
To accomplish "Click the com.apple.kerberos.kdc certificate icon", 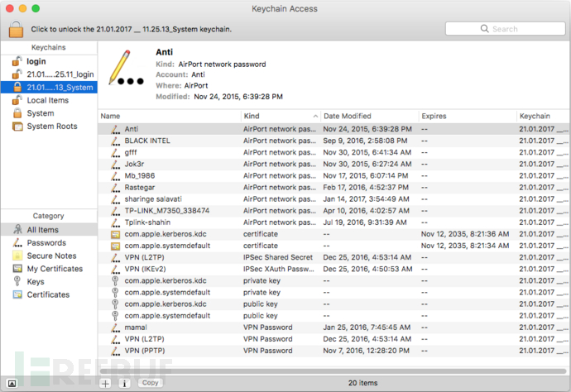I will coord(115,234).
